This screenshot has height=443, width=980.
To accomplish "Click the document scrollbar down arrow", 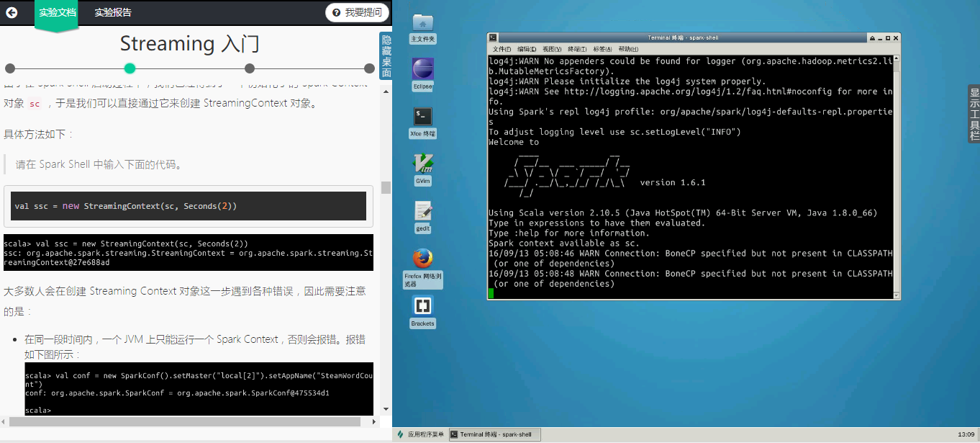I will coord(386,409).
